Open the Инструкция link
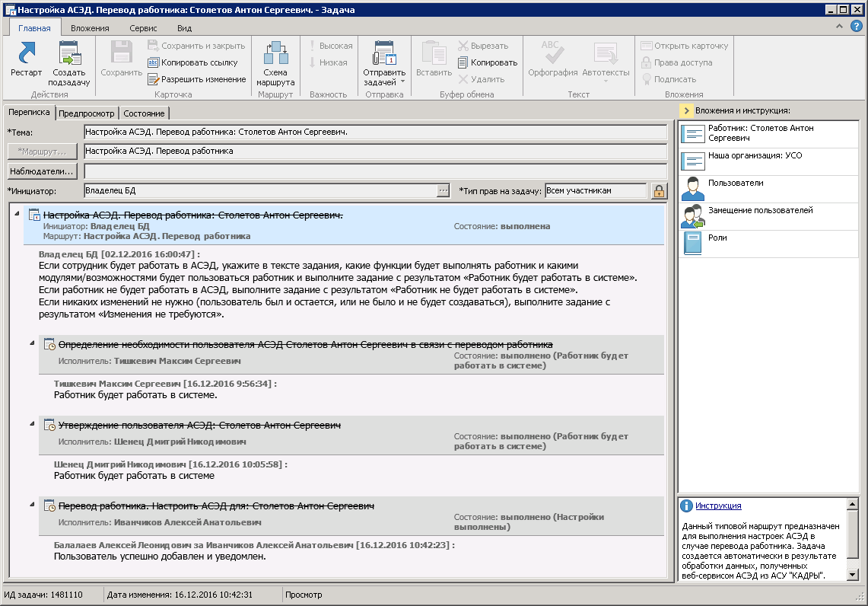Screen dimensions: 868x606 tap(718, 506)
